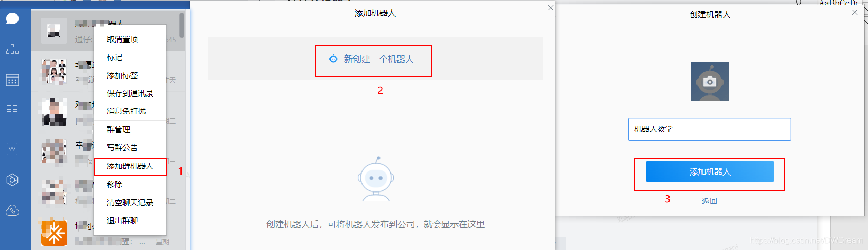This screenshot has height=250, width=868.
Task: Select 消息免打扰 menu option
Action: point(126,111)
